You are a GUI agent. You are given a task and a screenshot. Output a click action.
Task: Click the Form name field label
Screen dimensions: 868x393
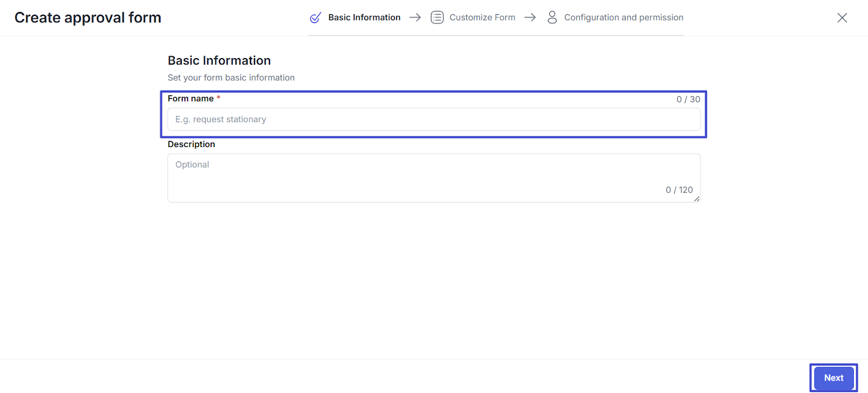190,99
